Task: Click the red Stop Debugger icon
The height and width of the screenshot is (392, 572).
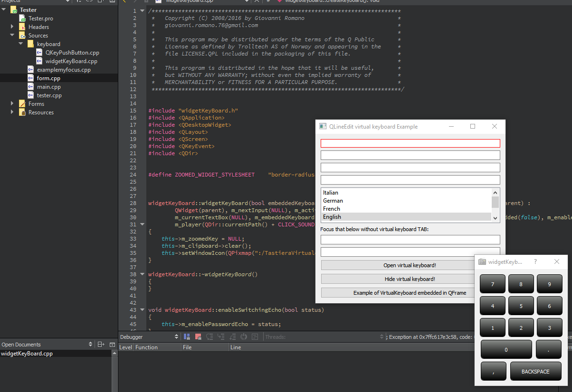Action: pos(198,336)
